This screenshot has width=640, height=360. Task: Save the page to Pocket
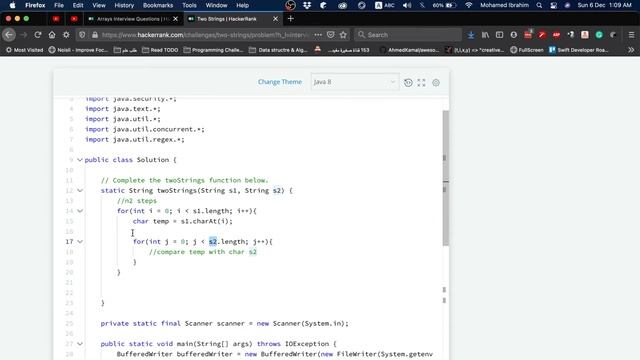[331, 35]
